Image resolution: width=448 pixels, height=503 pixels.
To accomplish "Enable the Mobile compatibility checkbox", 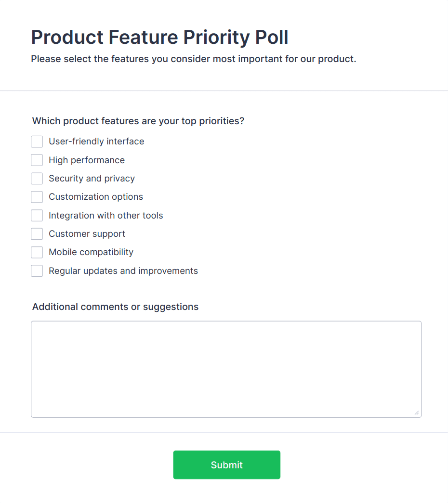I will coord(37,252).
